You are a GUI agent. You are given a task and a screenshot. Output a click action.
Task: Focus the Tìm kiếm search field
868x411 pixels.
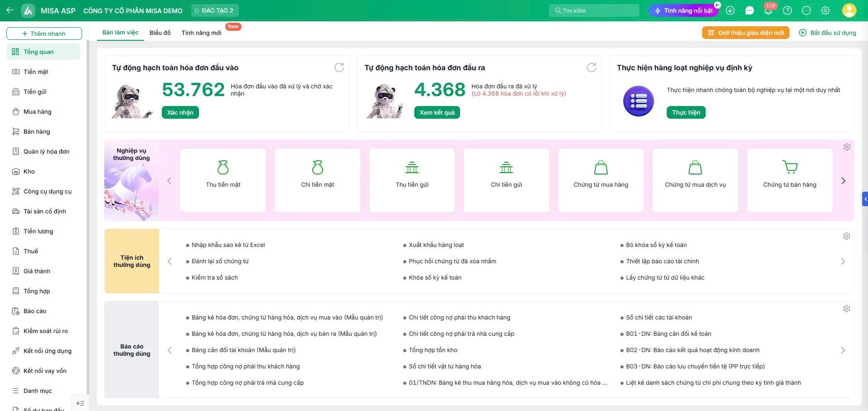point(594,10)
